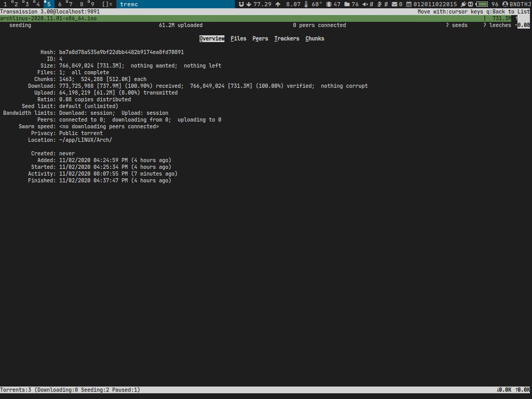Click the power plug icon

click(463, 4)
